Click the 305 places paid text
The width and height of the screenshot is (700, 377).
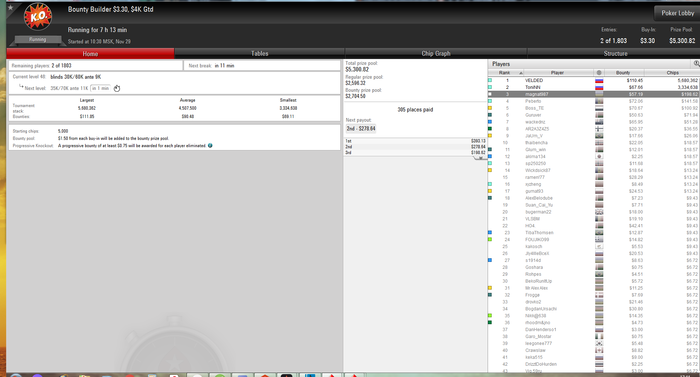415,109
